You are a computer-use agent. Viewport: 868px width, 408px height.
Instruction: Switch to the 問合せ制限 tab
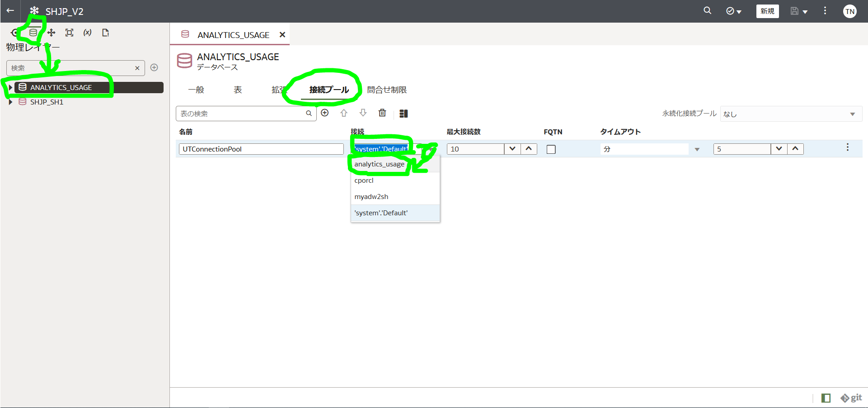click(x=387, y=90)
